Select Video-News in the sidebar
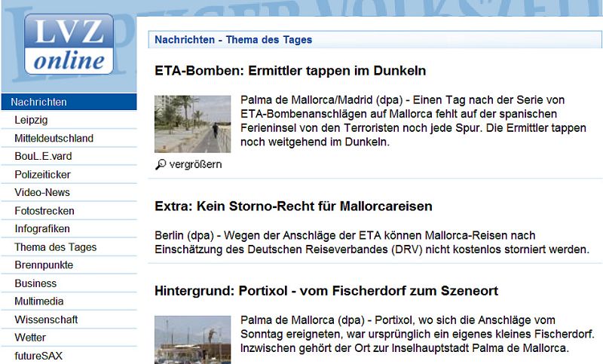 click(x=42, y=192)
